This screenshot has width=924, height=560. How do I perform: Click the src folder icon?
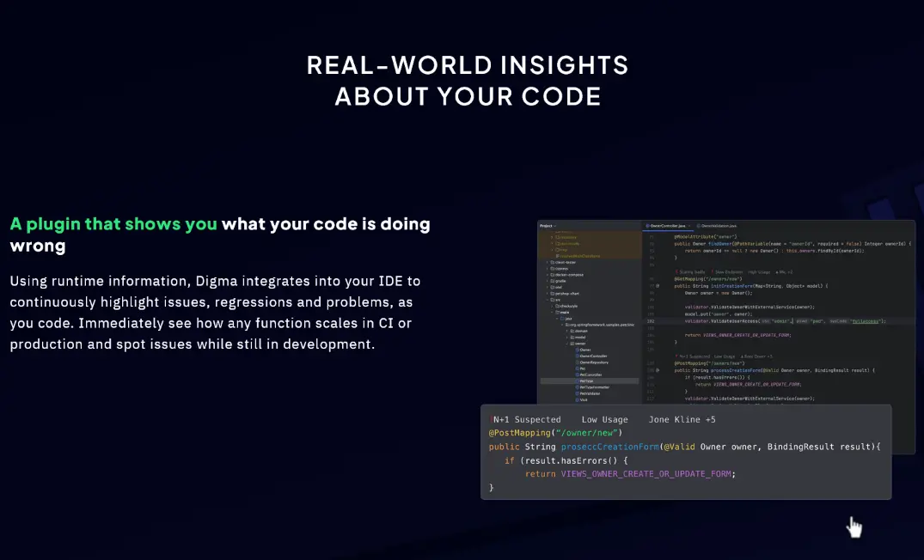(553, 298)
